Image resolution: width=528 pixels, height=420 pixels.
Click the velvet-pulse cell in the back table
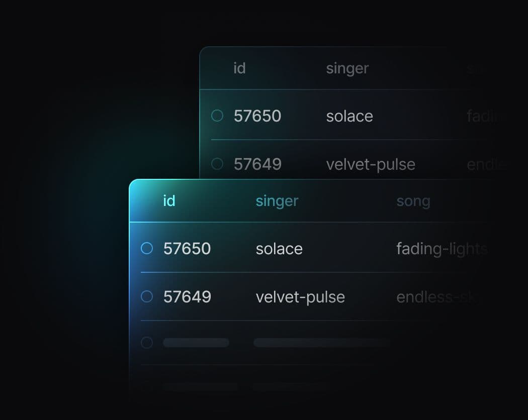pyautogui.click(x=371, y=164)
